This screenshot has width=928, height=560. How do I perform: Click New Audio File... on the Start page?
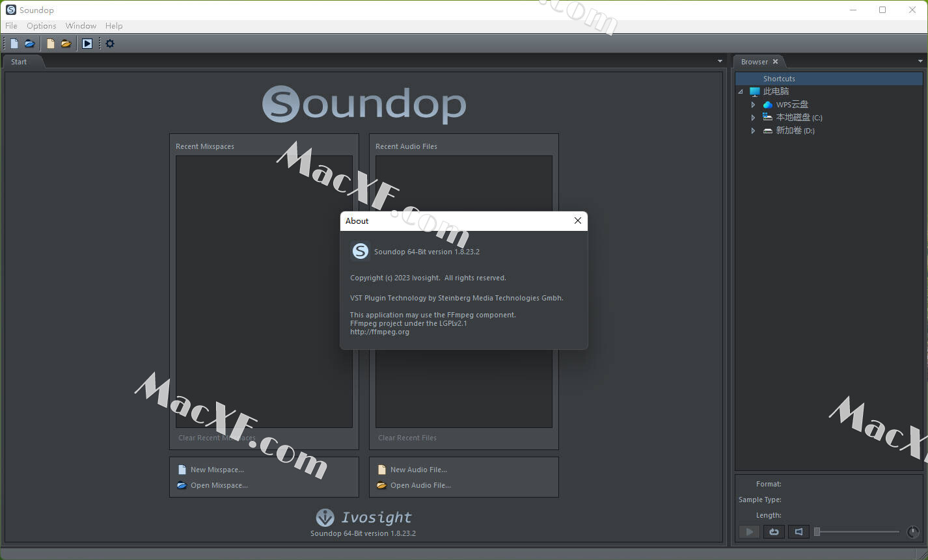point(418,470)
